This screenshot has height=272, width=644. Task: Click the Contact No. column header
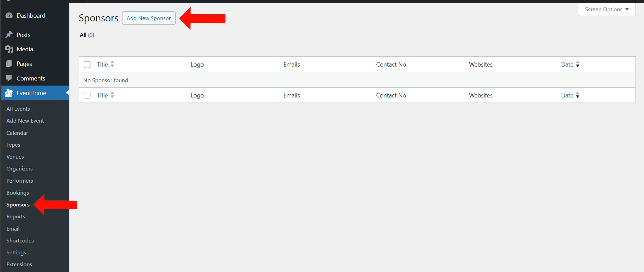click(392, 64)
